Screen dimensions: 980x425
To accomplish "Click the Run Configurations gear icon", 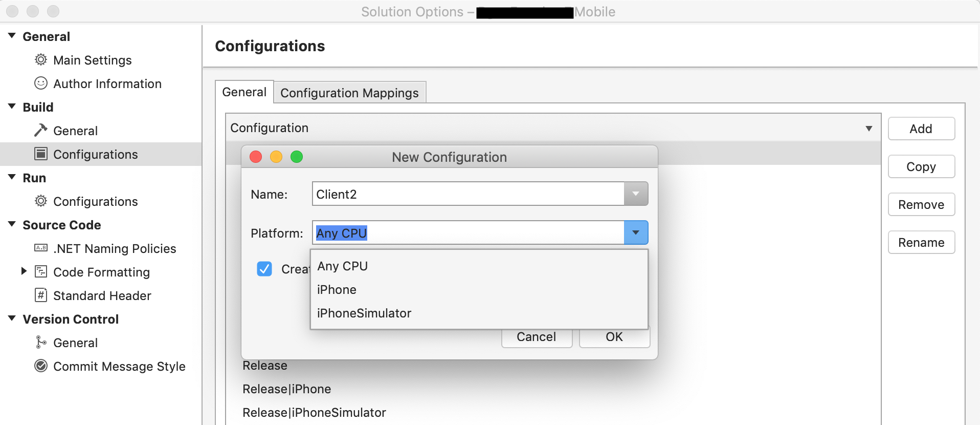I will pos(41,201).
